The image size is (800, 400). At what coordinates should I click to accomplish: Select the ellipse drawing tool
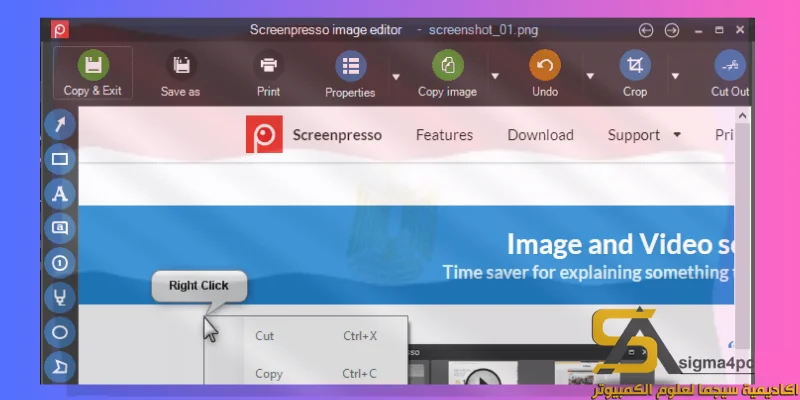[x=60, y=333]
